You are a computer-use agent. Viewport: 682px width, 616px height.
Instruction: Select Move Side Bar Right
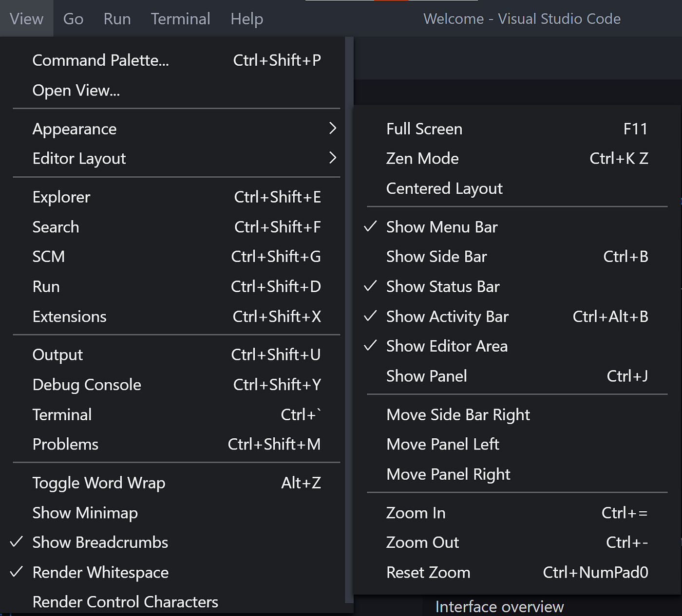(517, 414)
